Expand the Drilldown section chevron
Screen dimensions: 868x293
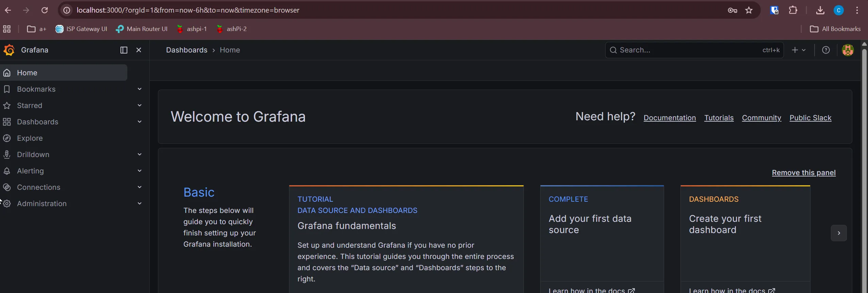click(x=140, y=154)
